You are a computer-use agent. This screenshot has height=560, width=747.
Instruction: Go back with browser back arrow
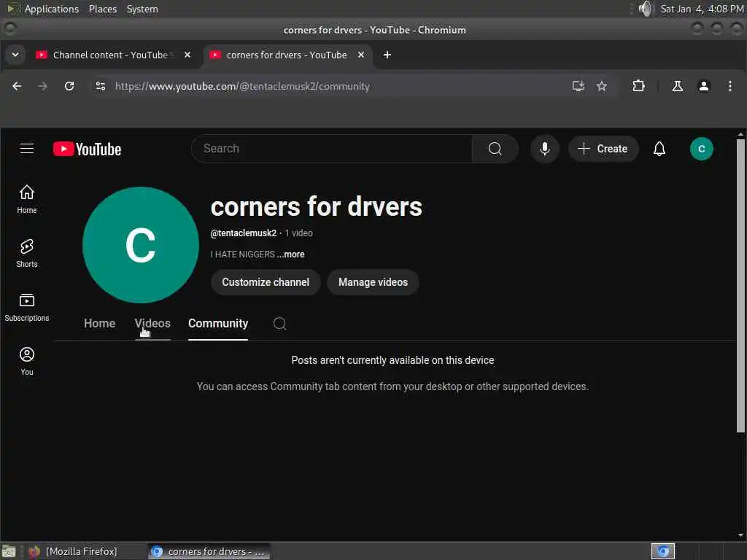[x=17, y=86]
